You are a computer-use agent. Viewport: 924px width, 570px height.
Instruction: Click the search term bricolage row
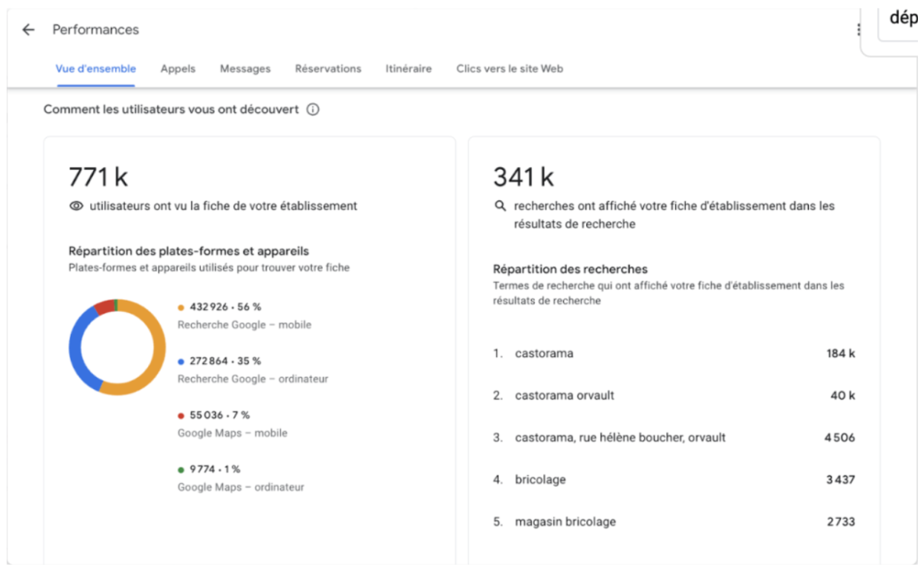(540, 480)
